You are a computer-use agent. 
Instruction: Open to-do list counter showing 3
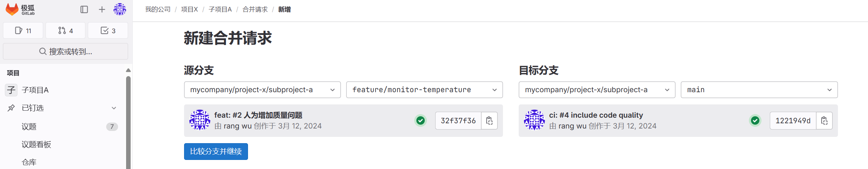tap(108, 31)
